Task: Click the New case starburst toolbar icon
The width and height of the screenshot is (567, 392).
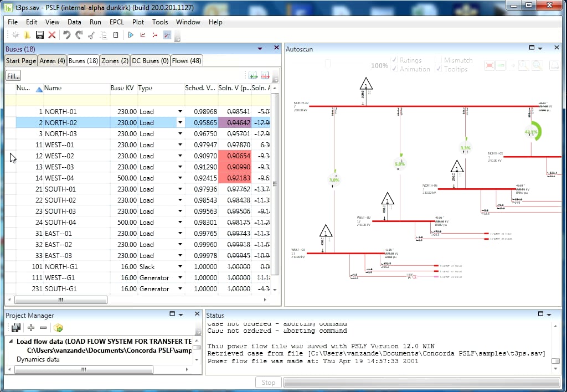Action: click(16, 35)
